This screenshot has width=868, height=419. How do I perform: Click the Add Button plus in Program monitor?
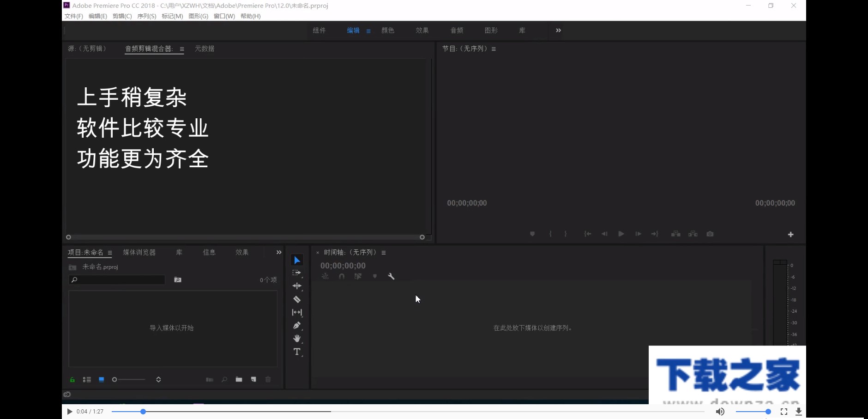coord(791,234)
